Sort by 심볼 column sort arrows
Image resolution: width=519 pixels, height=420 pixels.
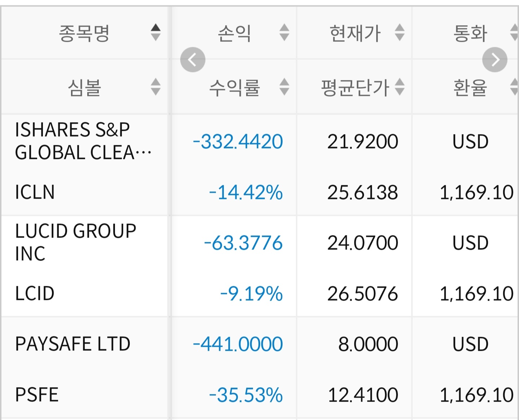point(155,87)
